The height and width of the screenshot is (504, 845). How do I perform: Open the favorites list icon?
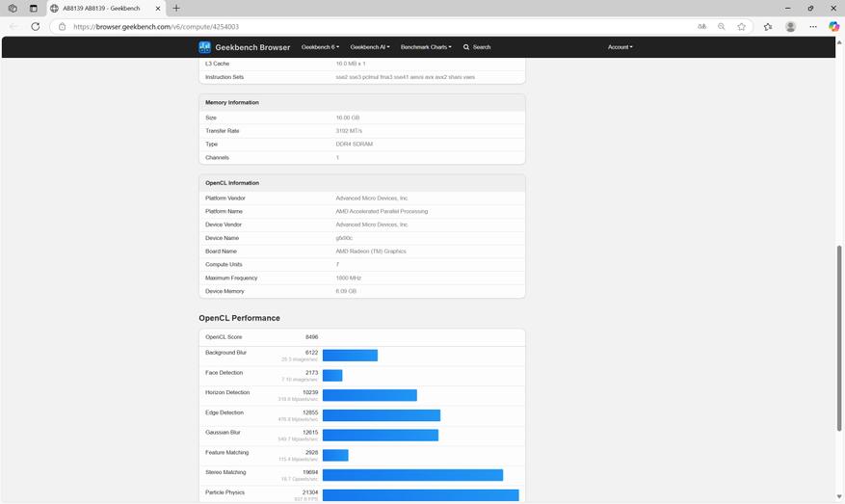[768, 26]
